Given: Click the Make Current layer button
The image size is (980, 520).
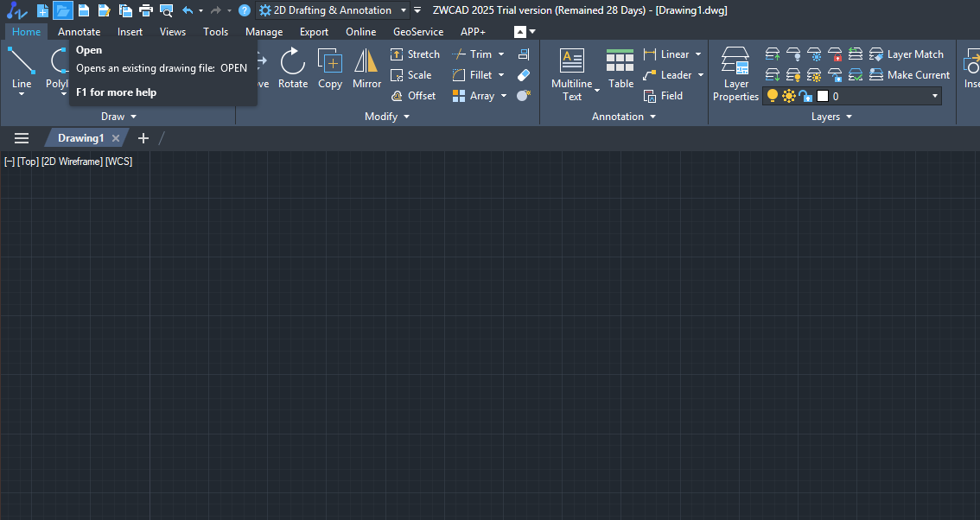Looking at the screenshot, I should pos(909,75).
